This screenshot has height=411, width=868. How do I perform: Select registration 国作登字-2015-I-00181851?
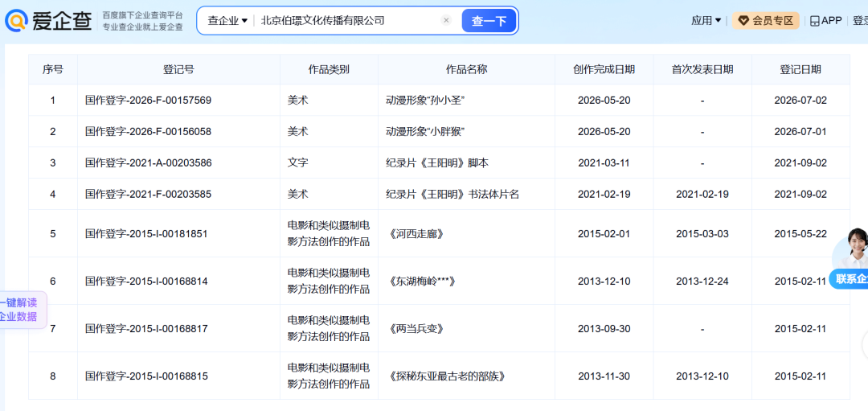click(146, 233)
